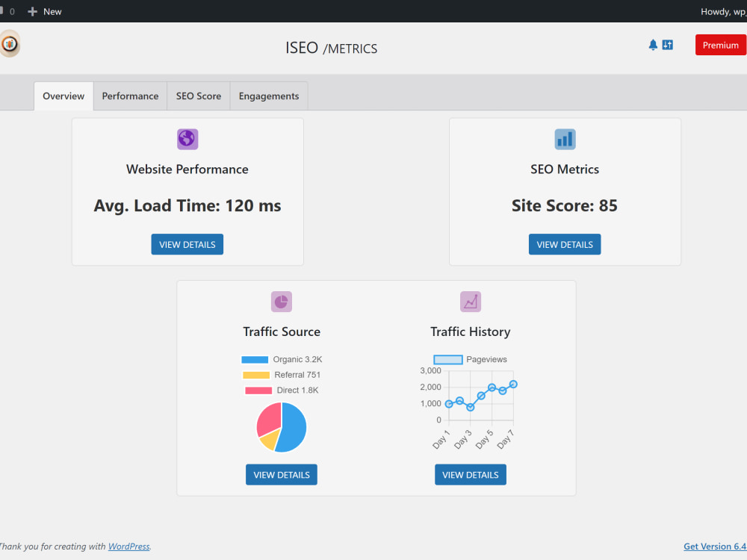Toggle the Referral 751 legend swatch

[x=256, y=376]
